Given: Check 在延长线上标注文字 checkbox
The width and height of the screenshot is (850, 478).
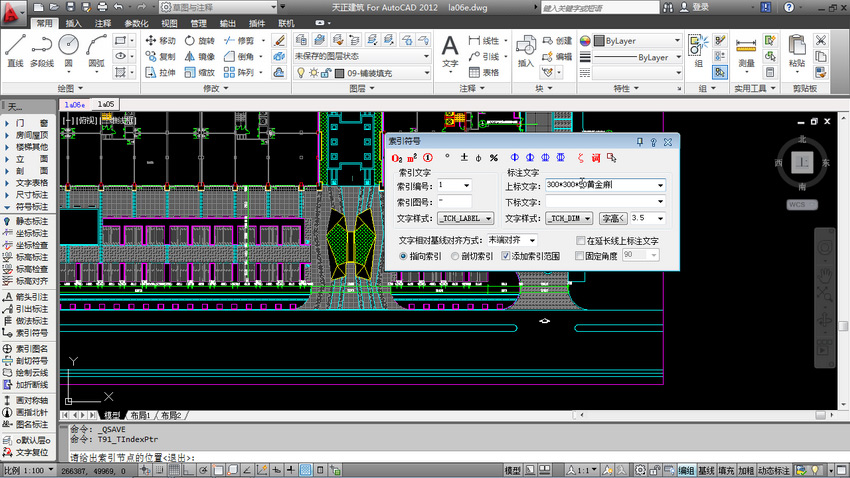Looking at the screenshot, I should tap(581, 241).
